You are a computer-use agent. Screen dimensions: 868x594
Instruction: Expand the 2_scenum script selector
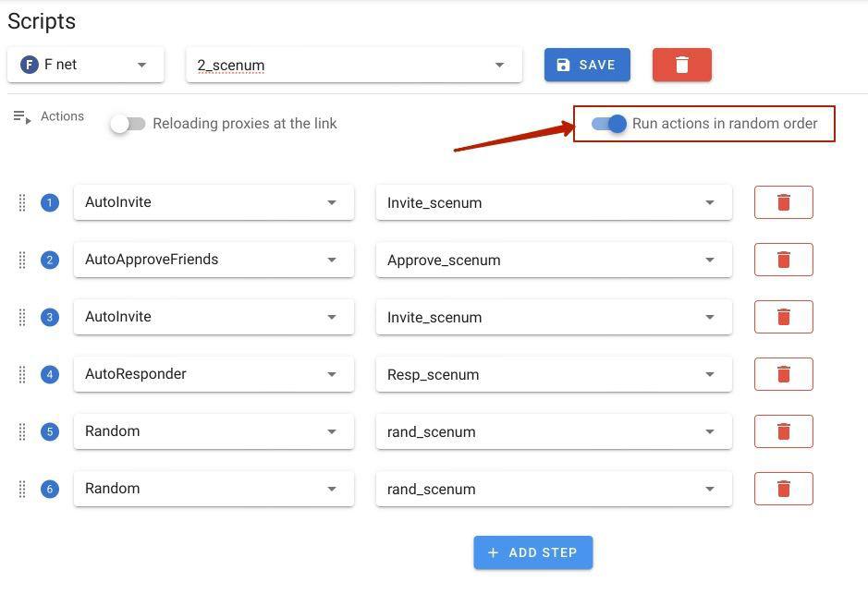pyautogui.click(x=354, y=65)
